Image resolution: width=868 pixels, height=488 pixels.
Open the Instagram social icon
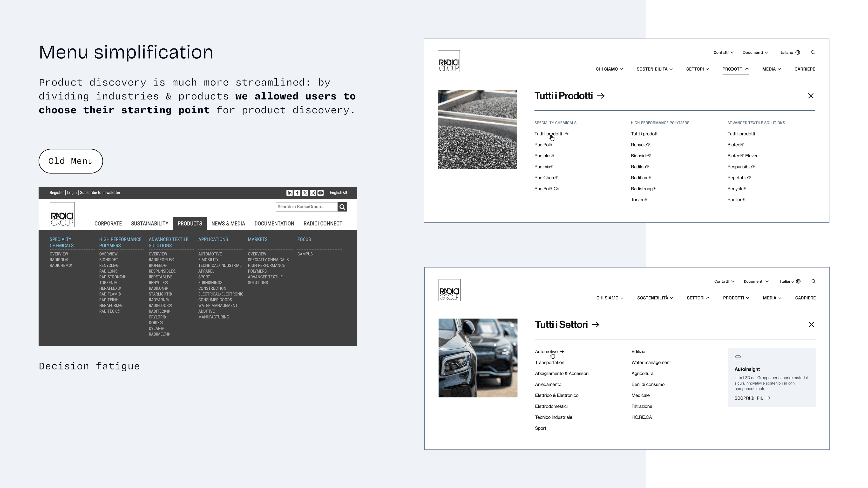(x=313, y=193)
